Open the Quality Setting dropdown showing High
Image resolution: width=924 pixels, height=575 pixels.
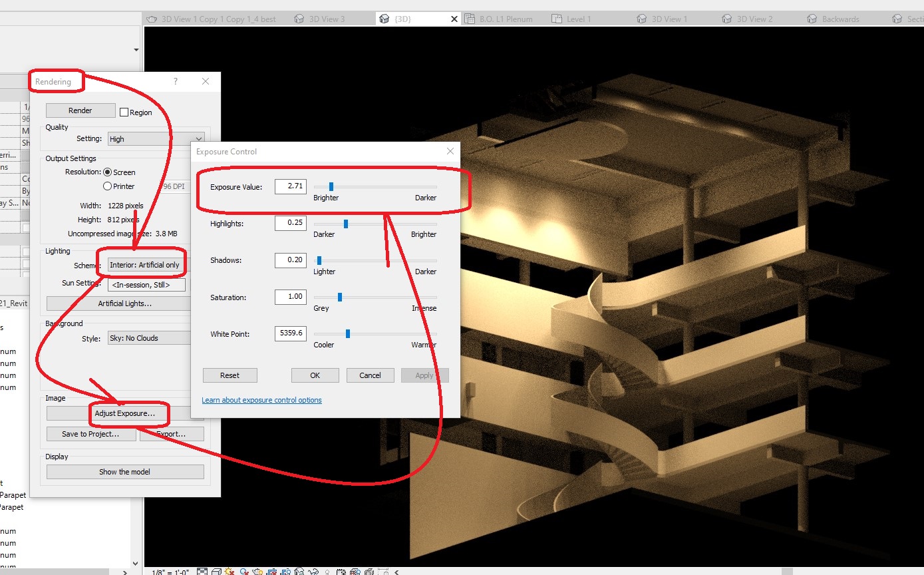click(x=156, y=138)
